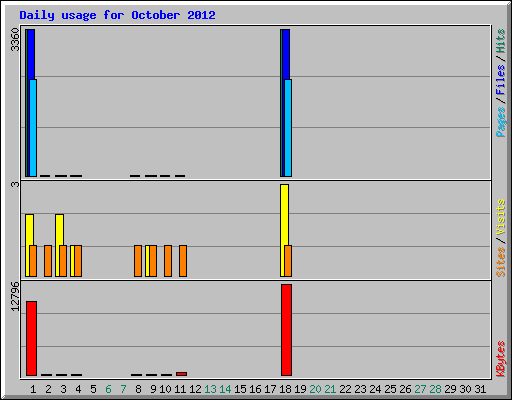Click day label 16 on the x-axis
The height and width of the screenshot is (400, 512).
255,389
